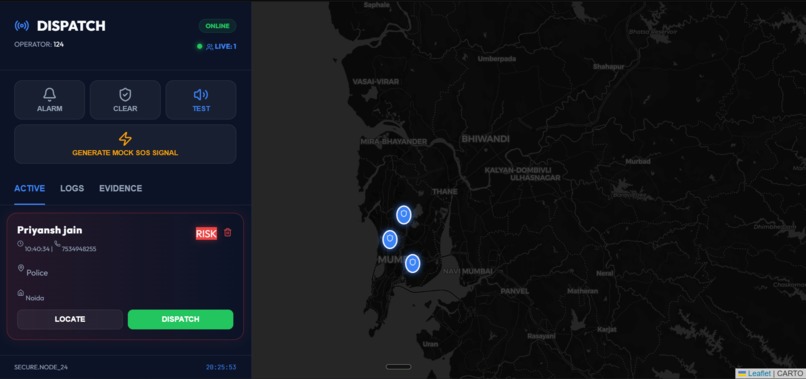Click the Alarm bell button
Image resolution: width=806 pixels, height=379 pixels.
point(49,100)
